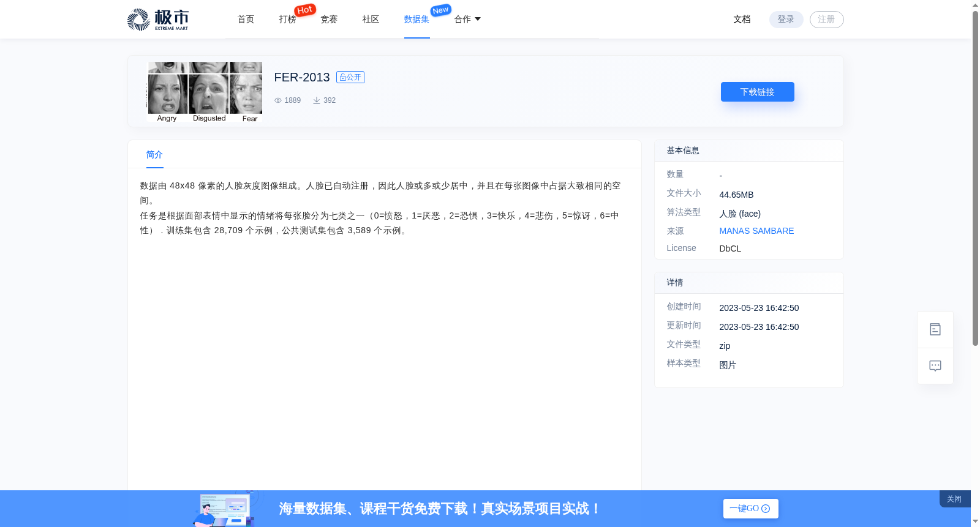Open the MANAS SAMBARE source link
Viewport: 980px width, 527px height.
[757, 231]
